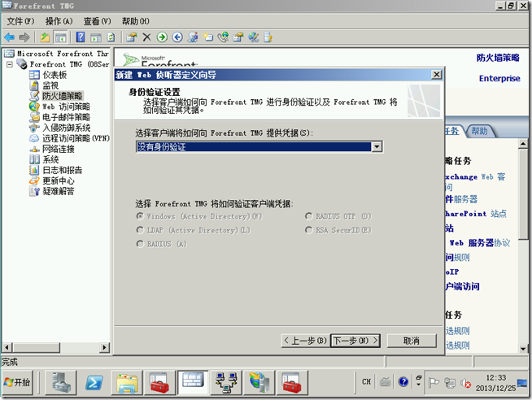Open the 帮助(H) menu
Image resolution: width=532 pixels, height=400 pixels.
[136, 21]
